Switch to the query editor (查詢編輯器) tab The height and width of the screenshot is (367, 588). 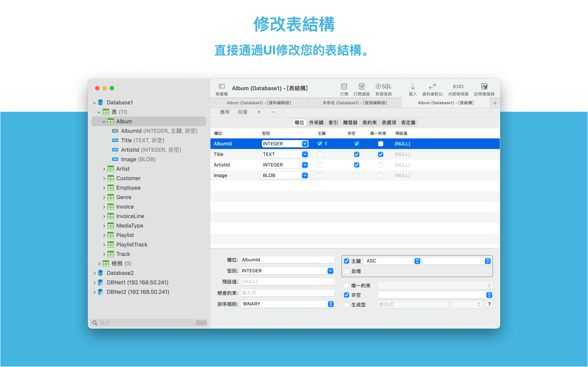[x=354, y=103]
